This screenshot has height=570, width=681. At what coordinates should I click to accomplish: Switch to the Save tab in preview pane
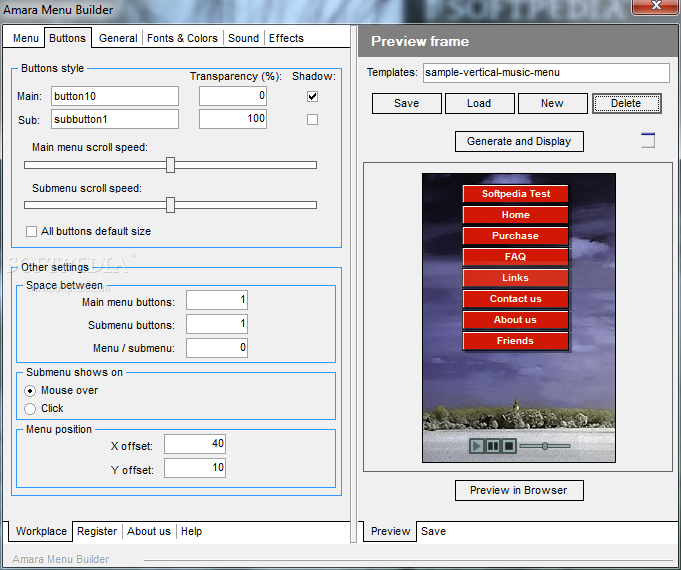[433, 531]
